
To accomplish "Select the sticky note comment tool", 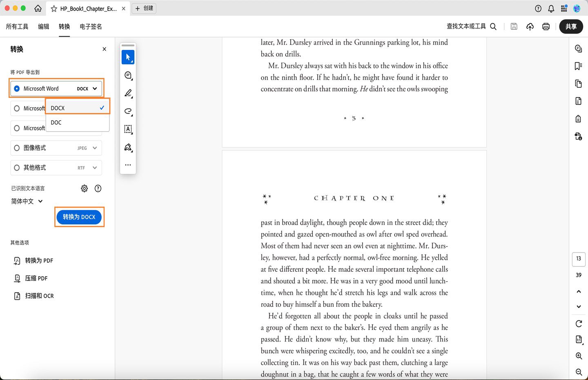I will (128, 75).
